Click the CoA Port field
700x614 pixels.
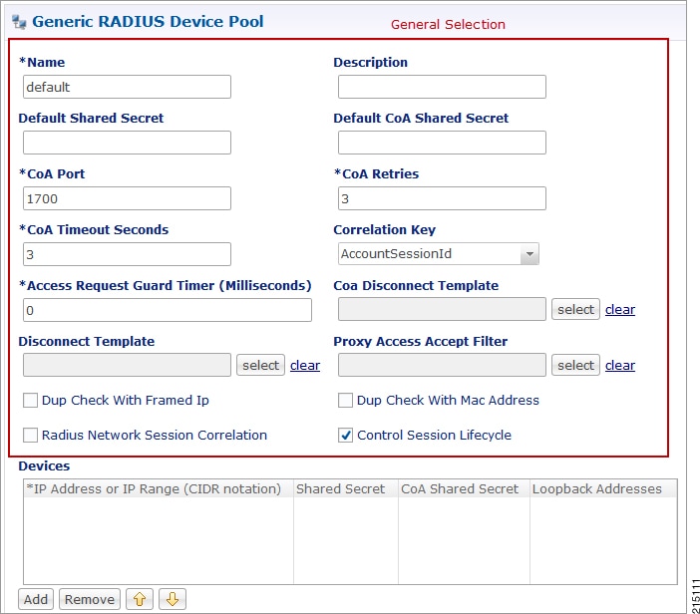coord(127,198)
